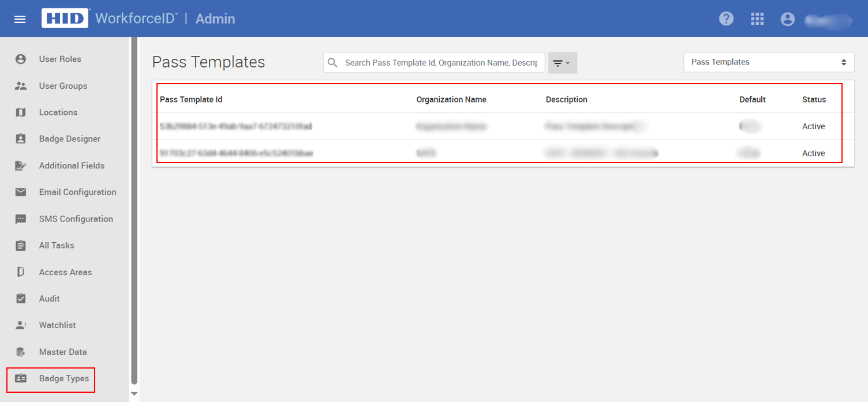The image size is (868, 402).
Task: Sort by Pass Template Id column
Action: coord(191,100)
